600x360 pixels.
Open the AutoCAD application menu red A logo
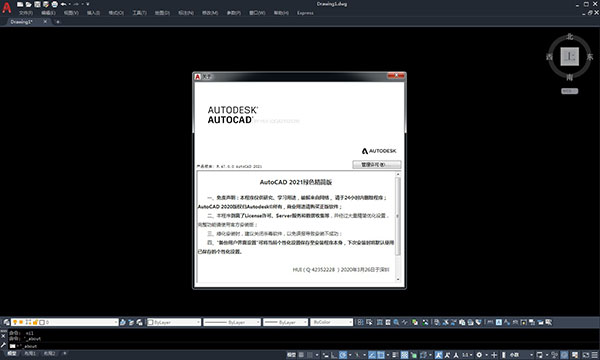[7, 7]
